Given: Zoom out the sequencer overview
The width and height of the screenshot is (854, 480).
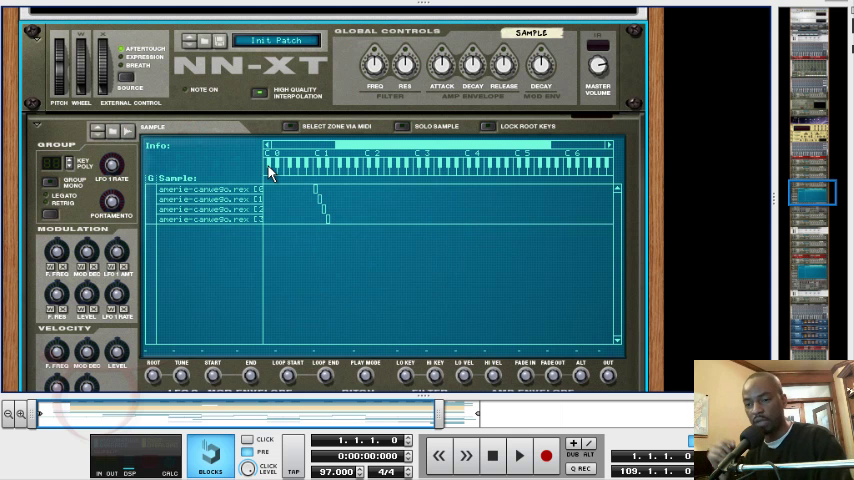Looking at the screenshot, I should click(8, 414).
